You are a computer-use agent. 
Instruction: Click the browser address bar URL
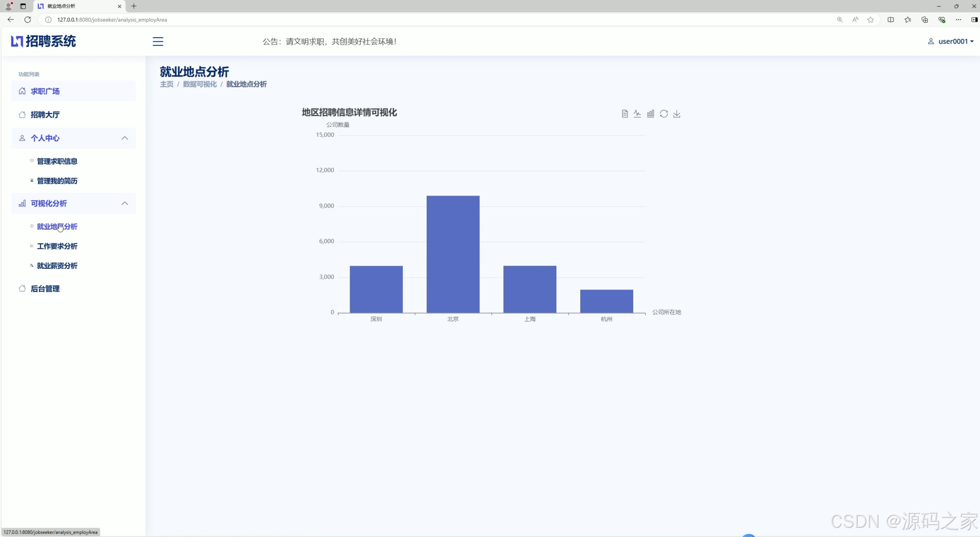click(x=112, y=20)
